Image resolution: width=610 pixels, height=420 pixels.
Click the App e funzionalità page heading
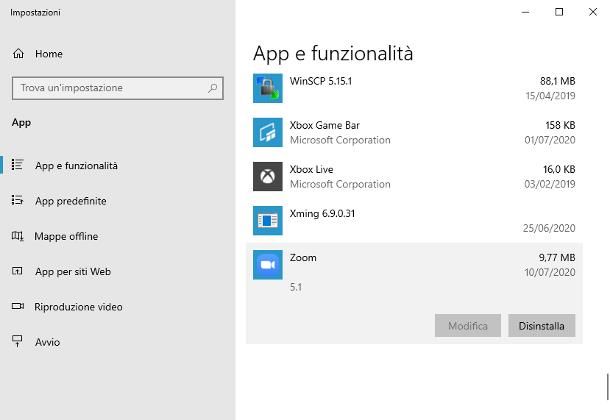tap(333, 53)
